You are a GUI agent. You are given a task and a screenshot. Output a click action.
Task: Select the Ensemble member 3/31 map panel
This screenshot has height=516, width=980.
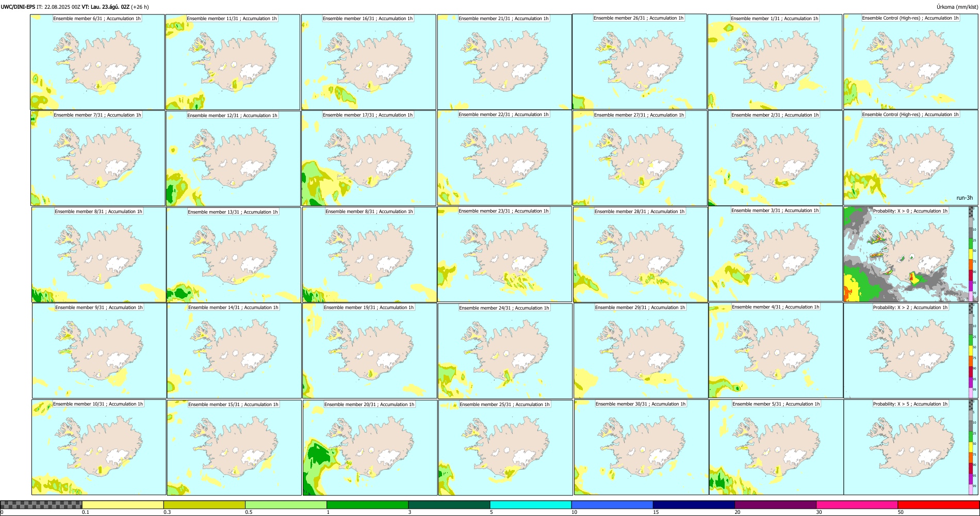tap(776, 254)
